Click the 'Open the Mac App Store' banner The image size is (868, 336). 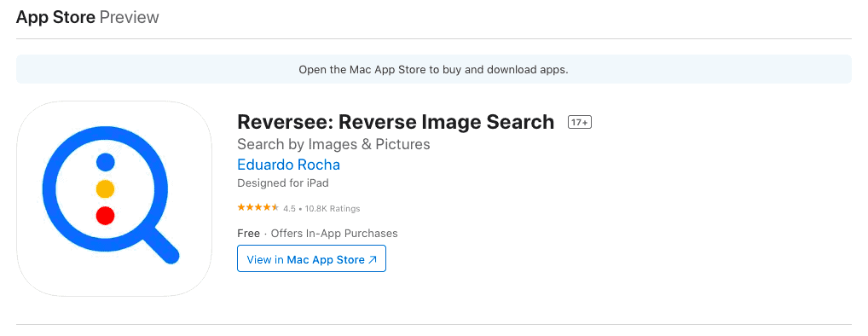tap(434, 70)
